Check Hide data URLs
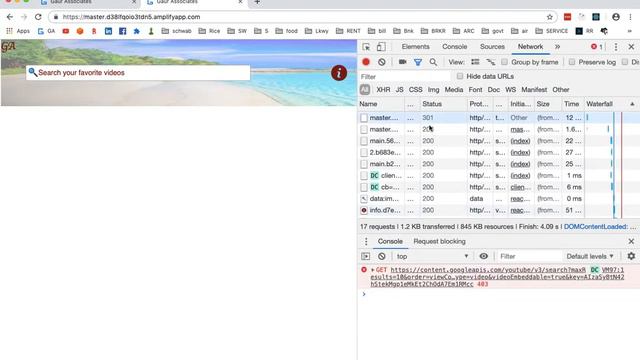Screen dimensions: 640x360 [460, 76]
